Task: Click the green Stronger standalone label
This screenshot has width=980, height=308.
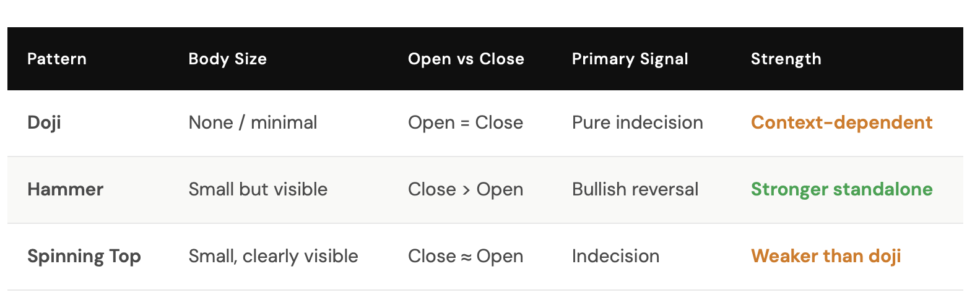Action: 841,189
